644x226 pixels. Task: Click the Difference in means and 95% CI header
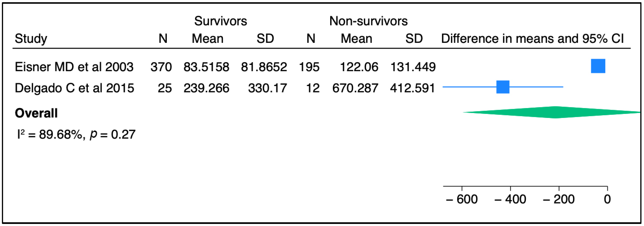532,39
